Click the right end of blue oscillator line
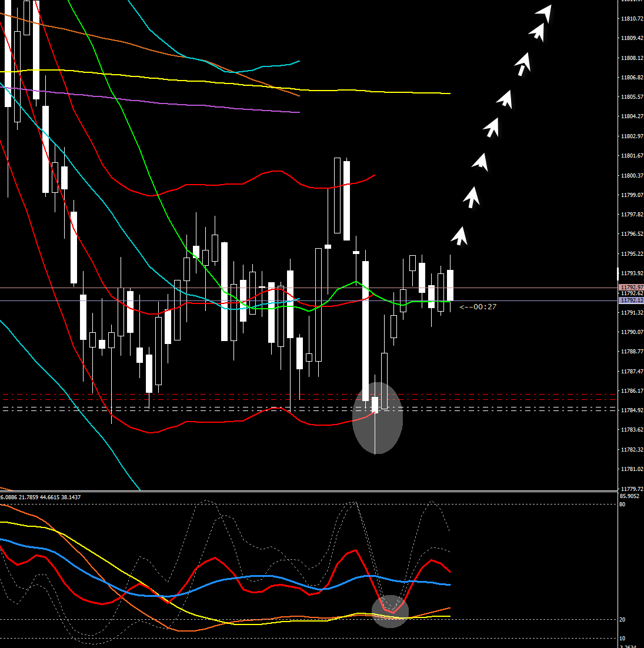 pos(449,584)
